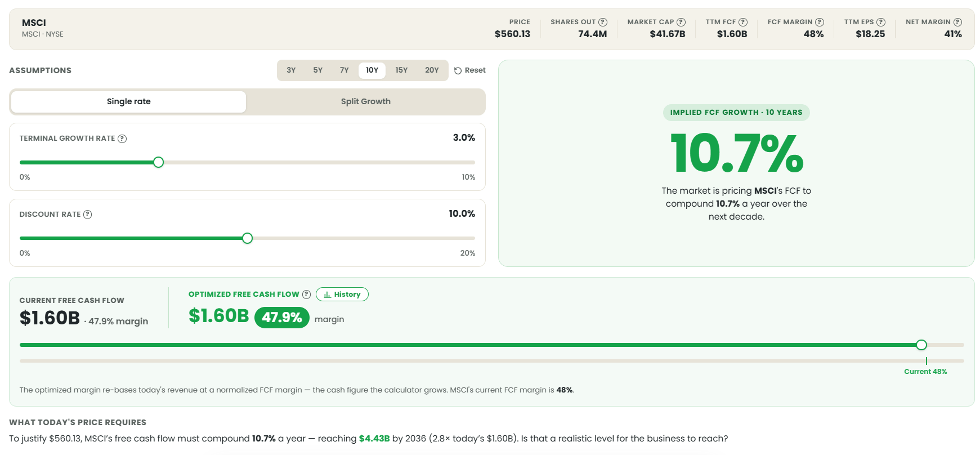Choose the 7Y period option
The height and width of the screenshot is (455, 980).
(344, 70)
